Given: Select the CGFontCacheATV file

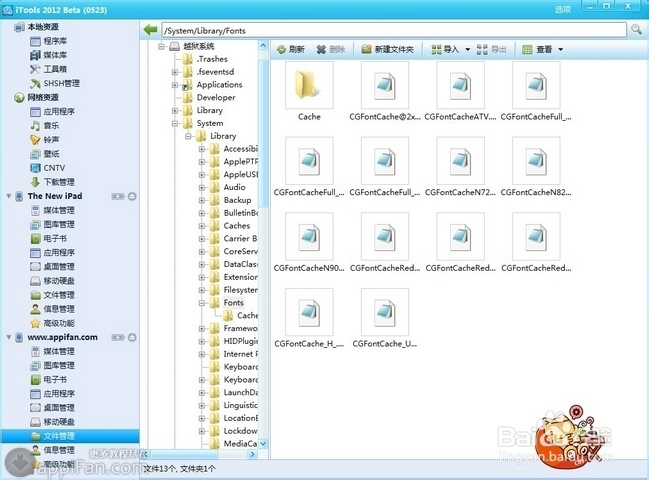Looking at the screenshot, I should tap(460, 85).
